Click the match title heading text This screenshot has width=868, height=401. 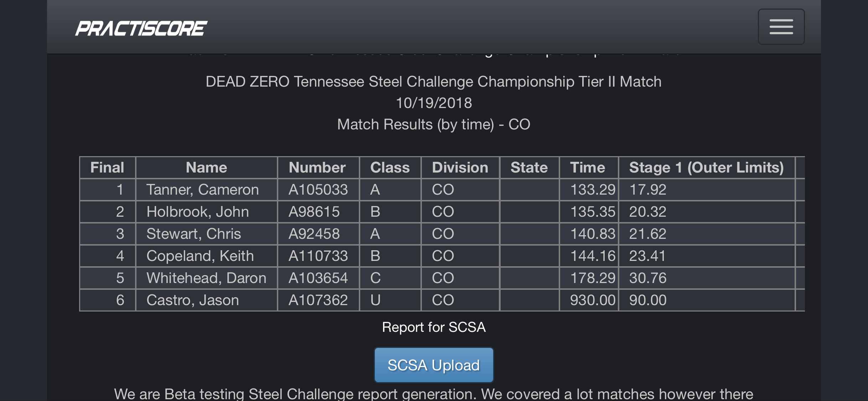pyautogui.click(x=433, y=82)
